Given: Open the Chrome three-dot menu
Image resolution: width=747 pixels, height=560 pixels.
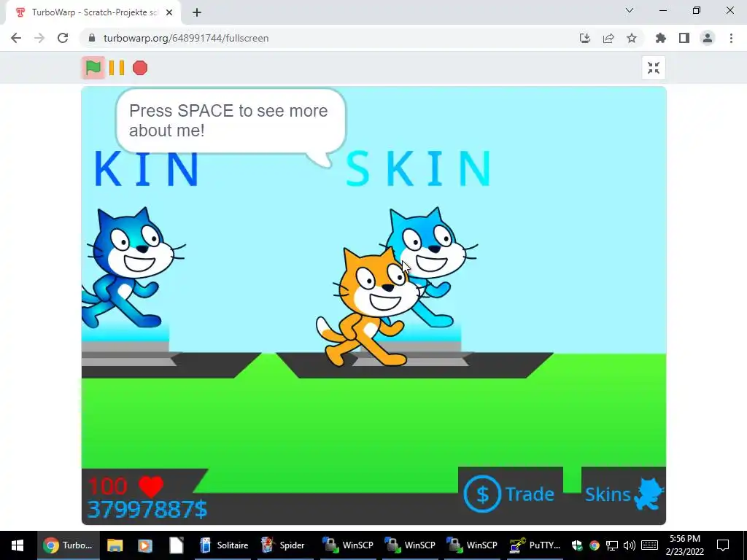Looking at the screenshot, I should 731,38.
